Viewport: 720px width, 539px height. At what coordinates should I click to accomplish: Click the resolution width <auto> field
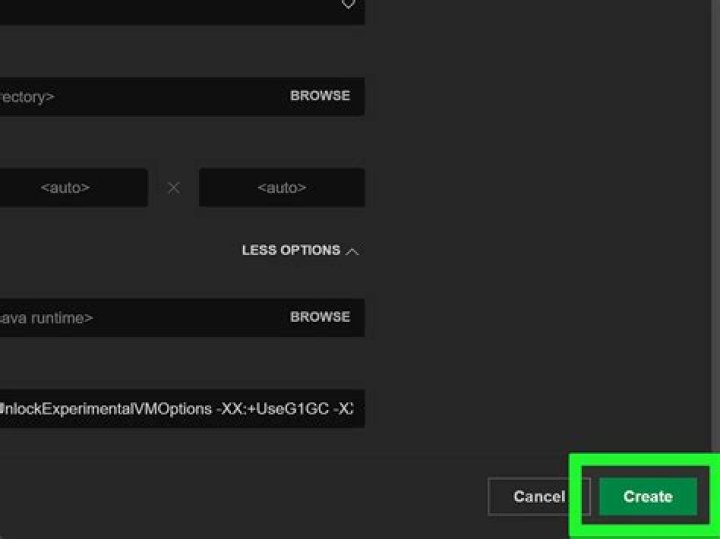pyautogui.click(x=66, y=187)
